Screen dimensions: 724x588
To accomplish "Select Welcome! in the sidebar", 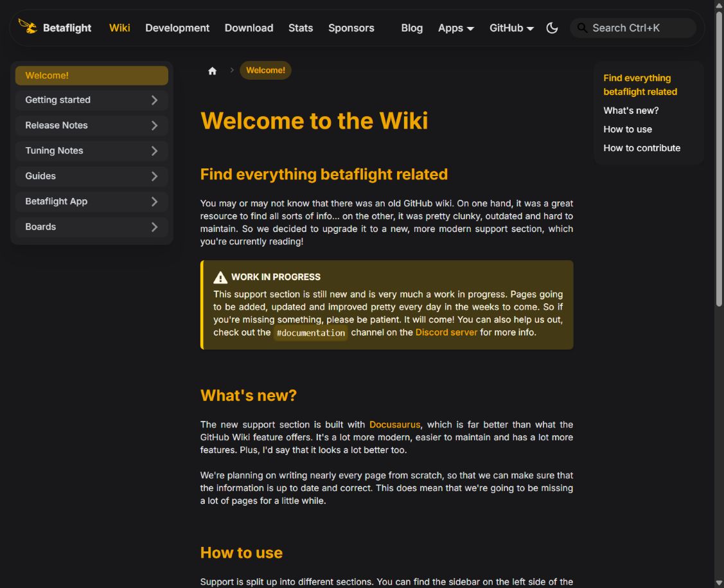I will coord(91,75).
